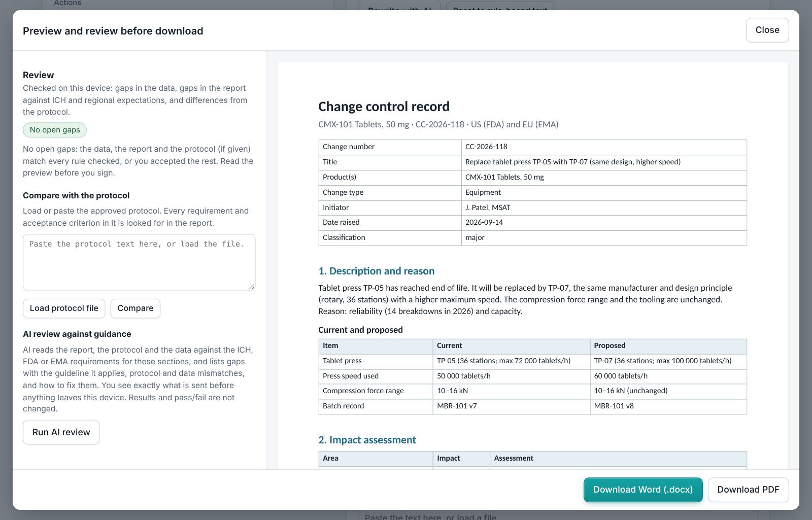Screen dimensions: 812x520
Task: Click the 60 000 tablets/h proposed speed cell
Action: 668,376
